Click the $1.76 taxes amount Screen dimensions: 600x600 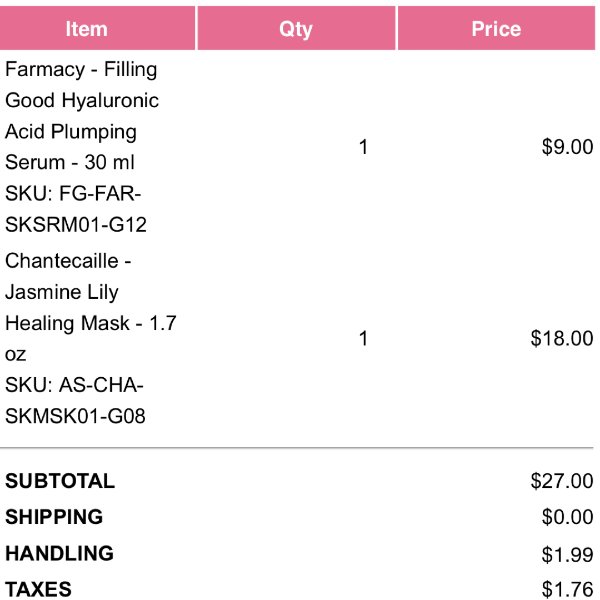567,590
